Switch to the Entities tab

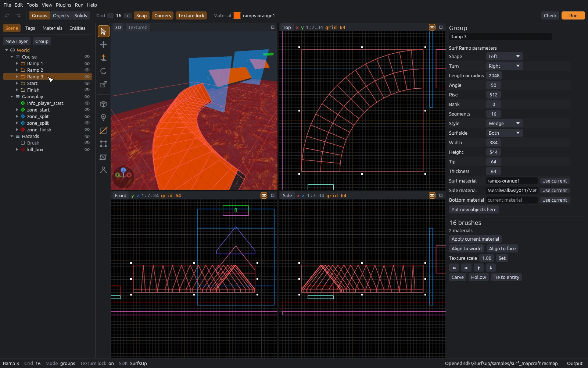point(77,28)
